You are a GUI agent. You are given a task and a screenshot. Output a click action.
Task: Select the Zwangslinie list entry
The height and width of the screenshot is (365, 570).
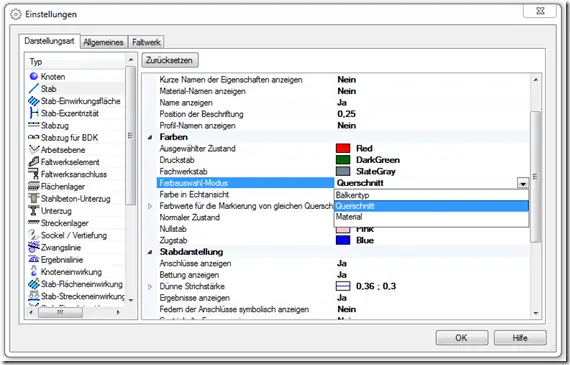61,248
